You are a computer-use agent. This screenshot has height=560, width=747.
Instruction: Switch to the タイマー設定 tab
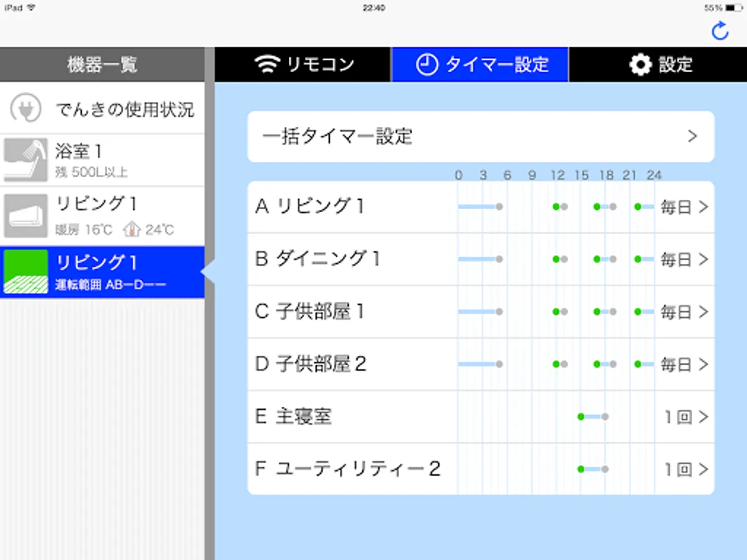pos(480,64)
